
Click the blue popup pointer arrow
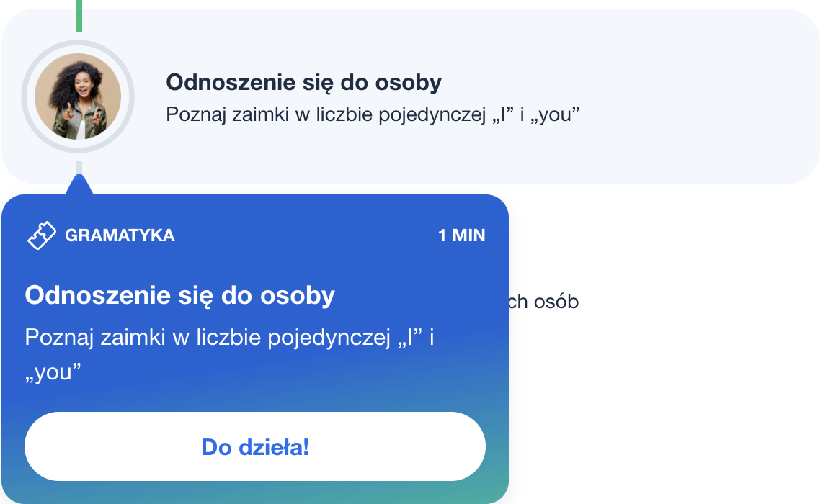[79, 184]
